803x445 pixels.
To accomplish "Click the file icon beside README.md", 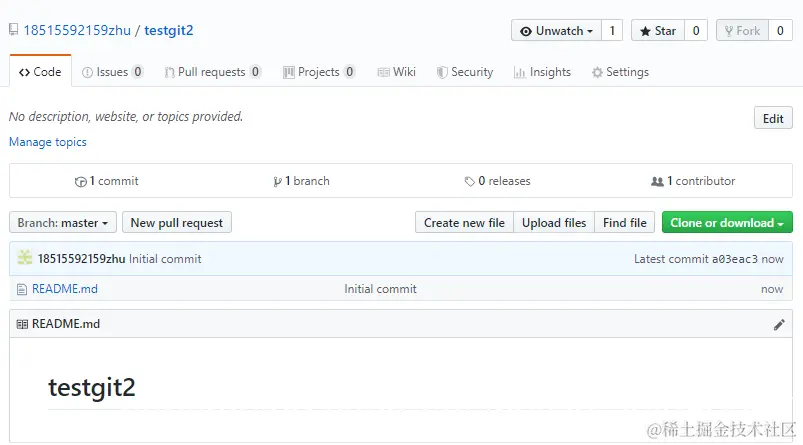I will [22, 290].
